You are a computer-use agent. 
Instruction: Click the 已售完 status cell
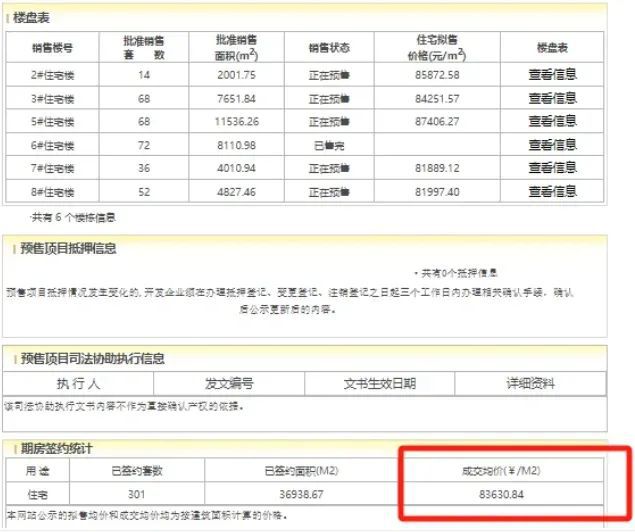coord(329,145)
